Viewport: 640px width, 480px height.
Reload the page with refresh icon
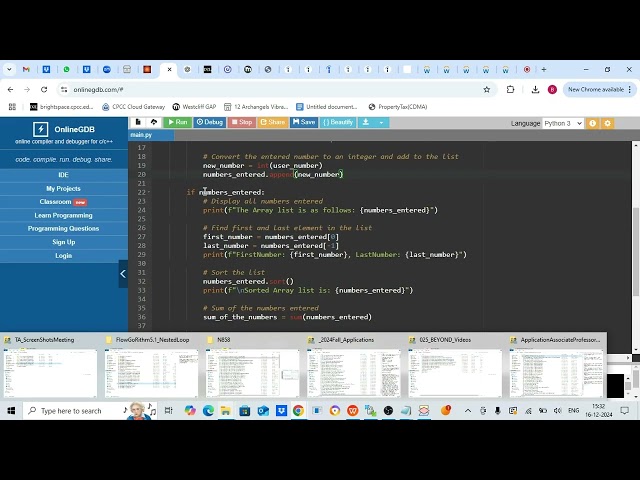[44, 89]
